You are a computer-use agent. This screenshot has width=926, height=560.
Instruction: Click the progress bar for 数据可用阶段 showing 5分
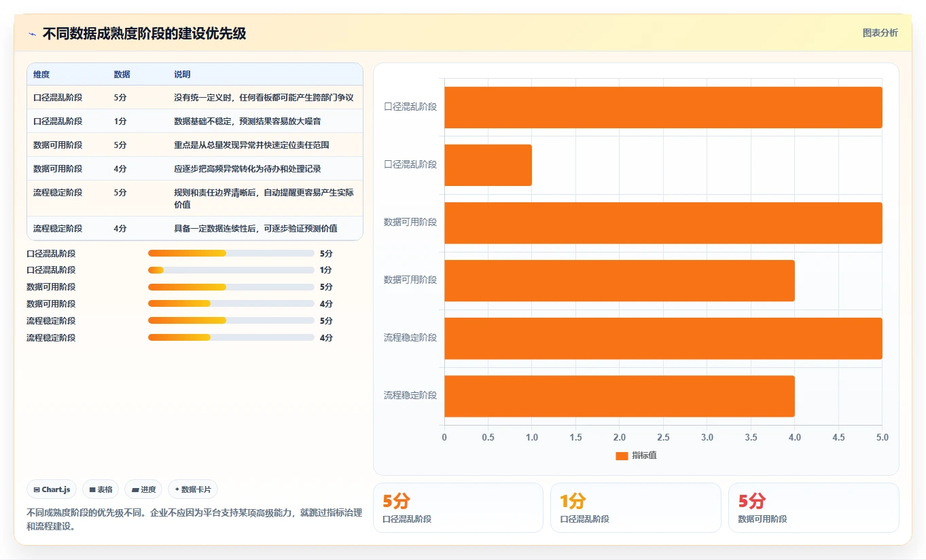click(x=231, y=287)
